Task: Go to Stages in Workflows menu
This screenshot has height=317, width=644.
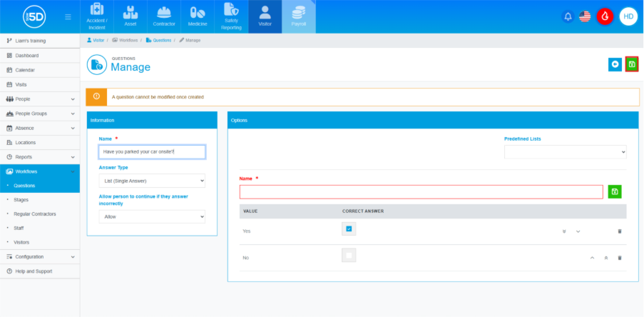Action: coord(21,200)
